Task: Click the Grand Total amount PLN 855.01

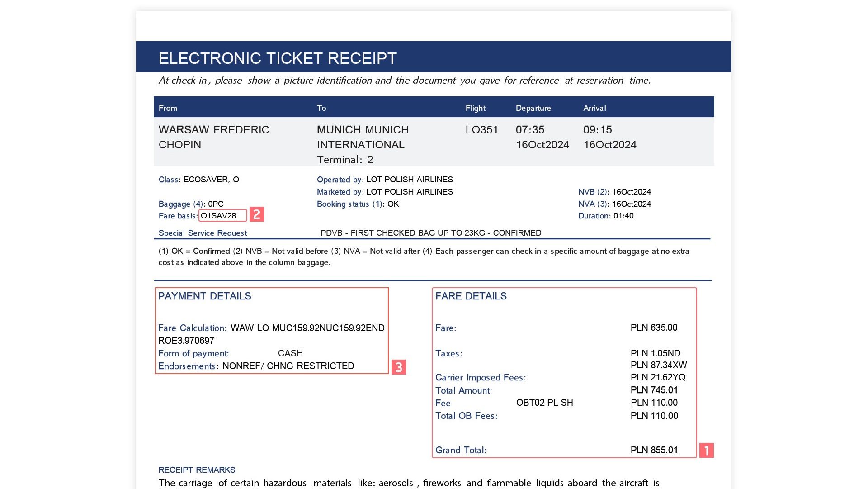Action: 654,450
